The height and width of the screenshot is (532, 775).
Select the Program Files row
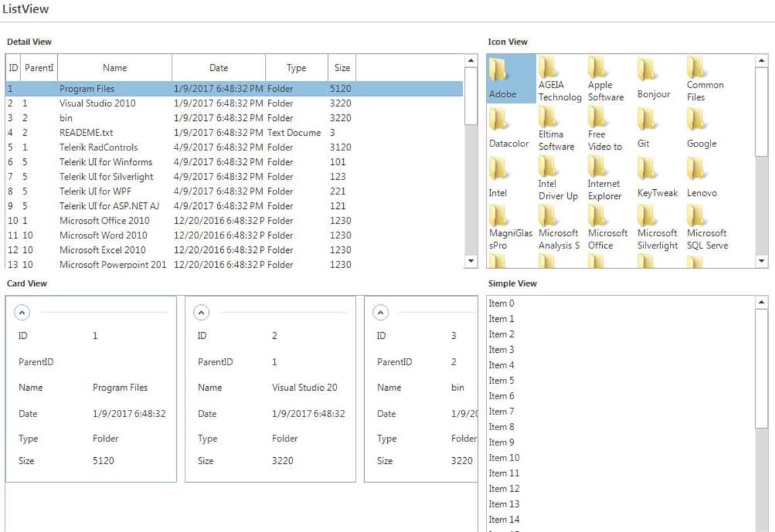(x=234, y=89)
